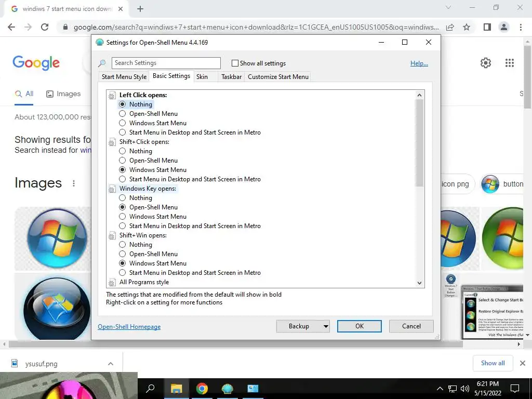Open the Backup dropdown arrow
532x399 pixels.
(x=326, y=326)
